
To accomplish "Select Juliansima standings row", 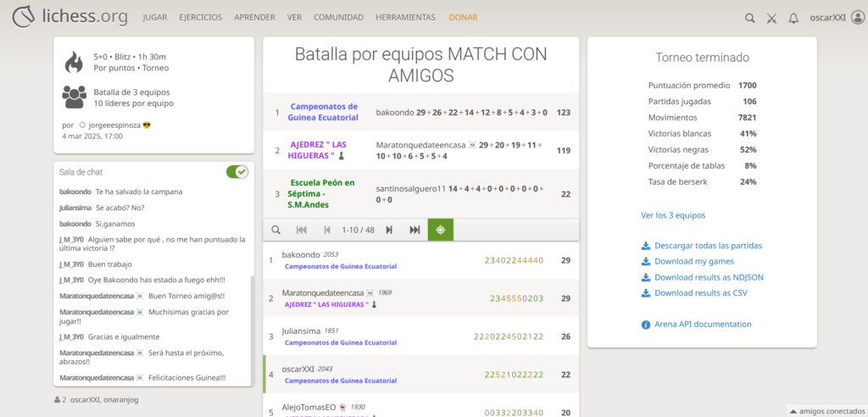I will click(420, 336).
